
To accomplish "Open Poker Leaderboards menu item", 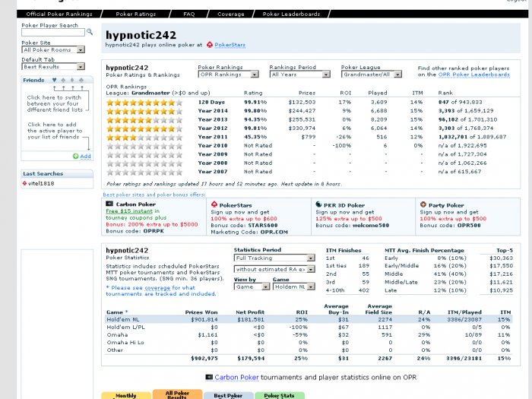I will tap(291, 14).
